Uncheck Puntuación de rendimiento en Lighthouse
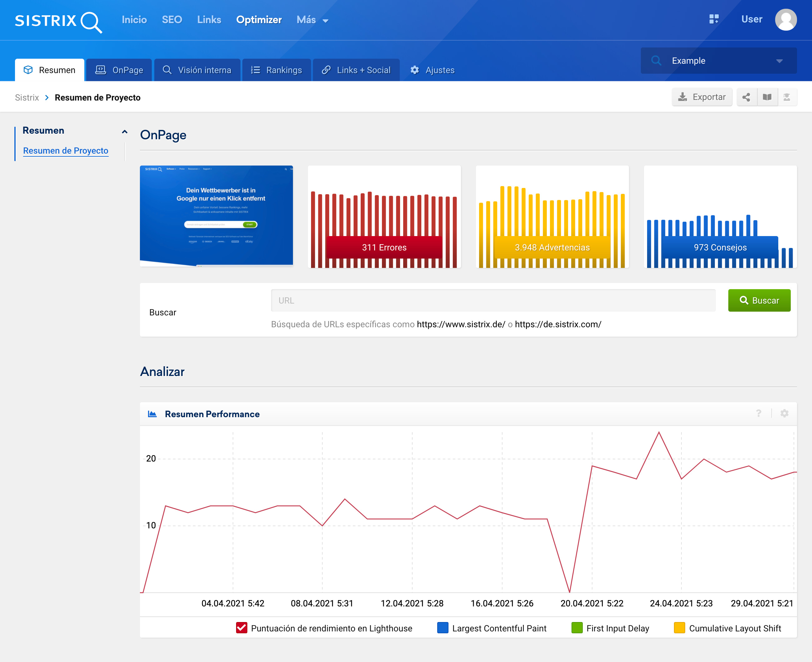Viewport: 812px width, 662px height. pos(241,628)
